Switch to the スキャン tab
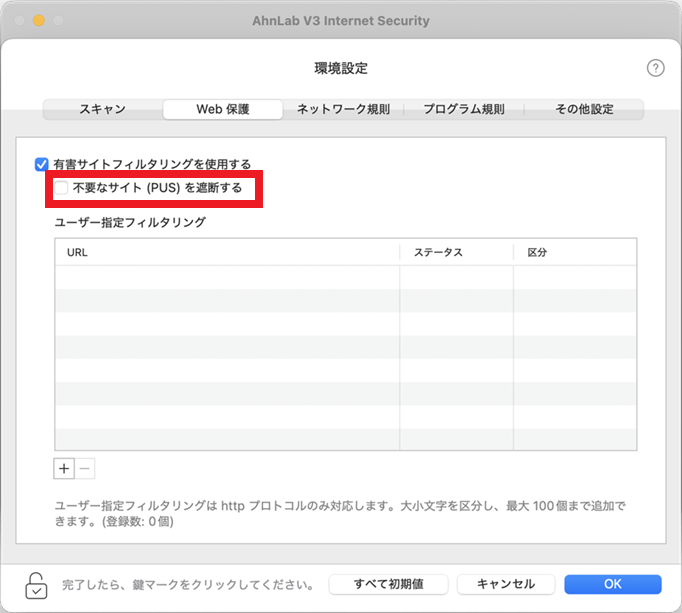This screenshot has width=682, height=613. tap(103, 109)
